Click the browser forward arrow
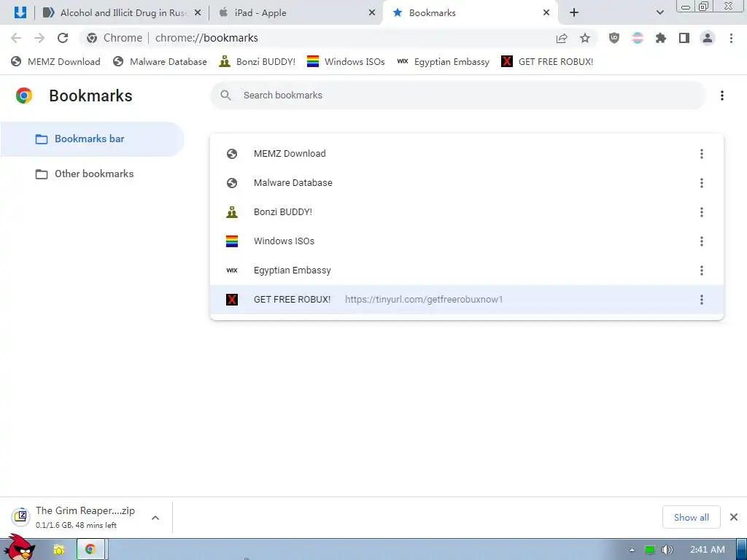Image resolution: width=747 pixels, height=560 pixels. click(39, 38)
